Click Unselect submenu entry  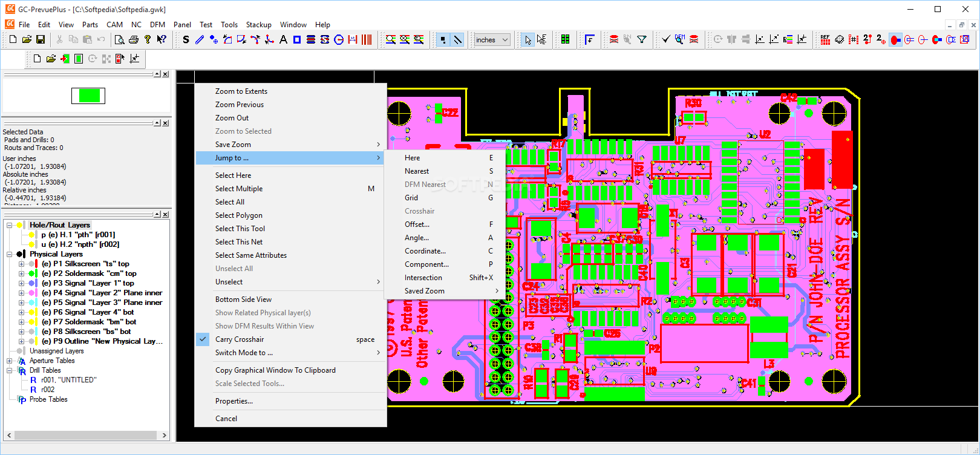point(290,282)
